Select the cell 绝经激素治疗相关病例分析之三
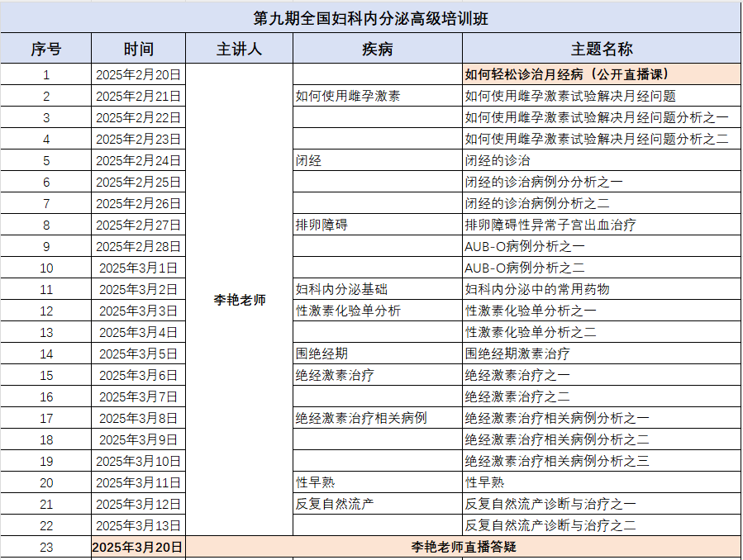 (602, 461)
